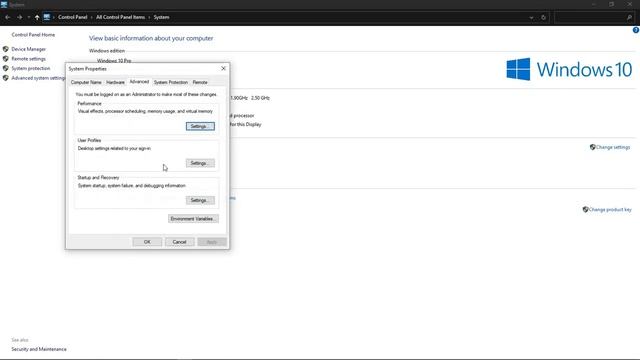Confirm System Properties with OK
This screenshot has height=360, width=640.
147,242
